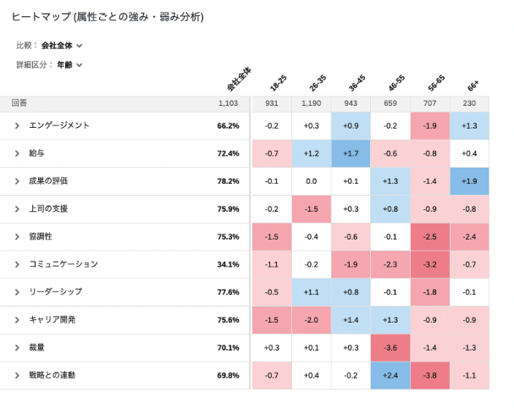Click the コミュニケーション row label
The image size is (514, 420).
coord(64,264)
